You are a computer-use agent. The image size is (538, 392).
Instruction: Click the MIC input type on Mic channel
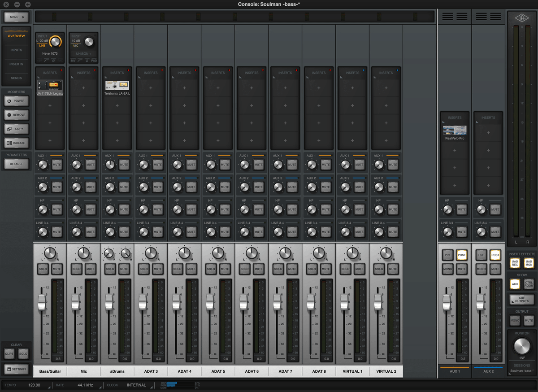(76, 46)
